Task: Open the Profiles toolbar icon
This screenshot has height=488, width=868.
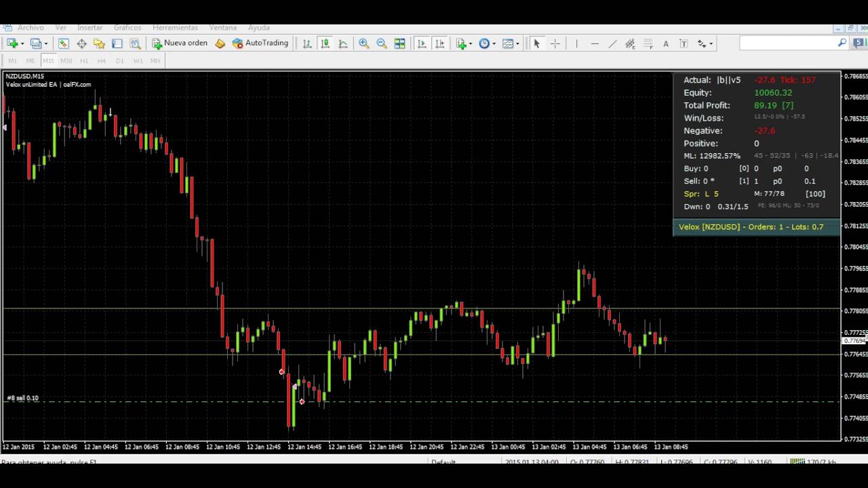Action: tap(36, 43)
